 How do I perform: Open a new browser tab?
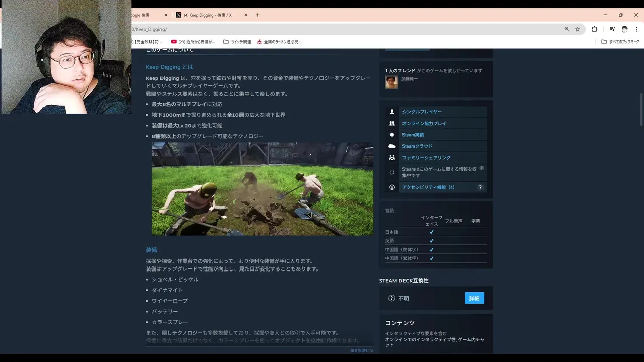pyautogui.click(x=258, y=15)
